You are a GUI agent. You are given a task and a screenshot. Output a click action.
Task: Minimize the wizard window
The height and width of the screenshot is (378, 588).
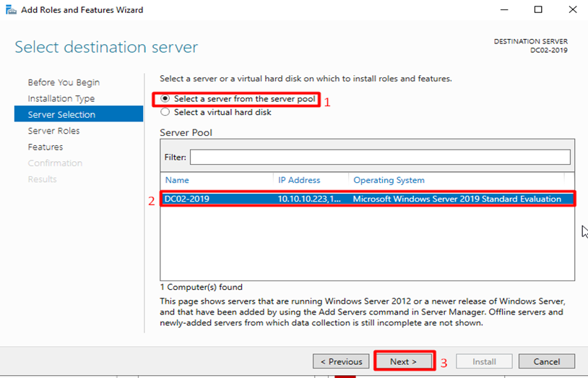506,10
